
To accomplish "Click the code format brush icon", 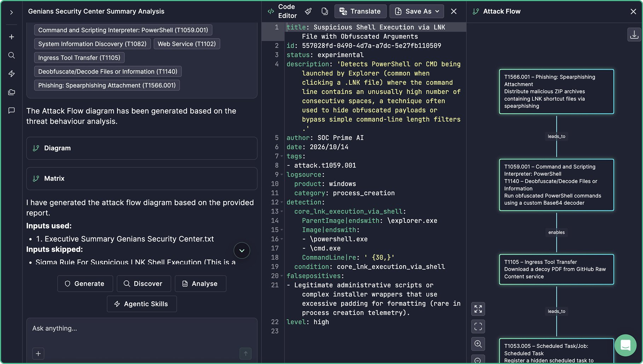I will pyautogui.click(x=308, y=11).
